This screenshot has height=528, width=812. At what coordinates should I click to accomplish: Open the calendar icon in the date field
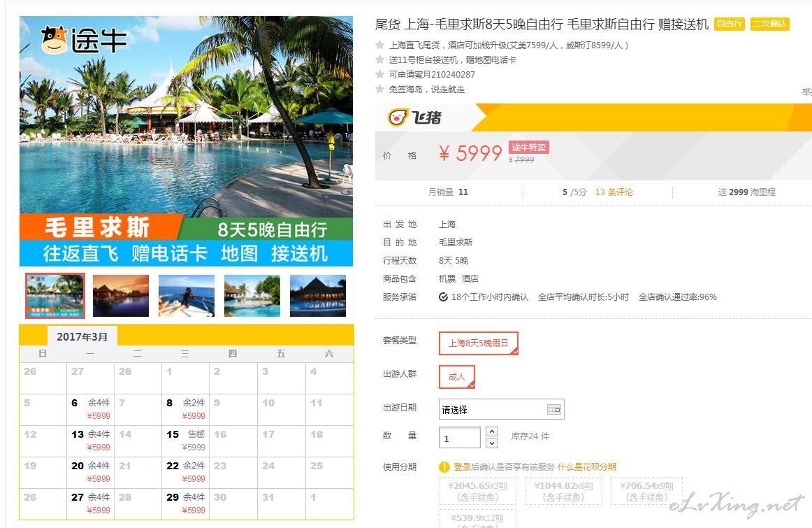click(554, 409)
